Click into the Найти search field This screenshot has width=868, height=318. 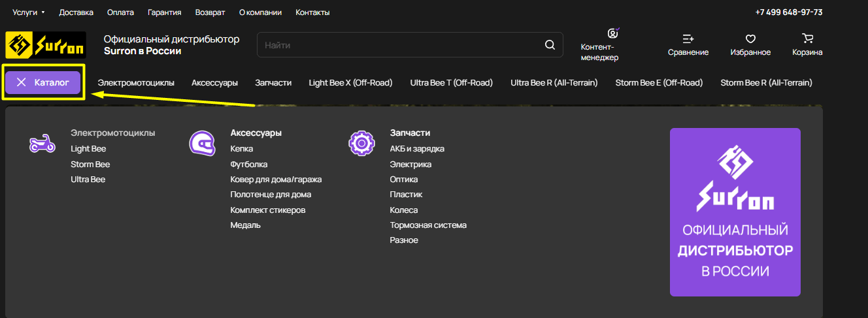(399, 45)
